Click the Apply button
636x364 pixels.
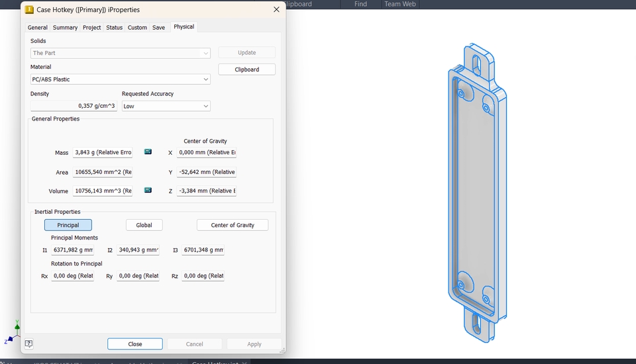[254, 343]
